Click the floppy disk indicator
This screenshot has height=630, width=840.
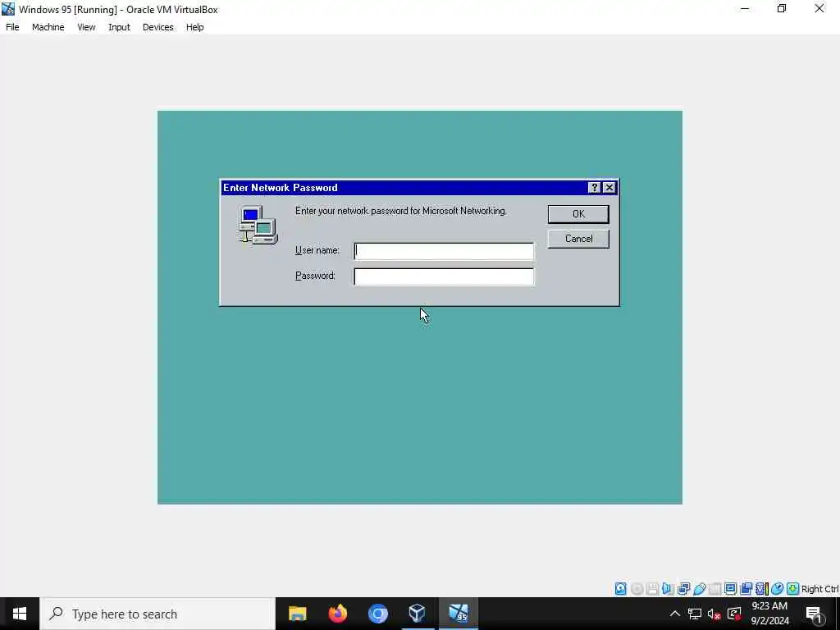tap(652, 589)
